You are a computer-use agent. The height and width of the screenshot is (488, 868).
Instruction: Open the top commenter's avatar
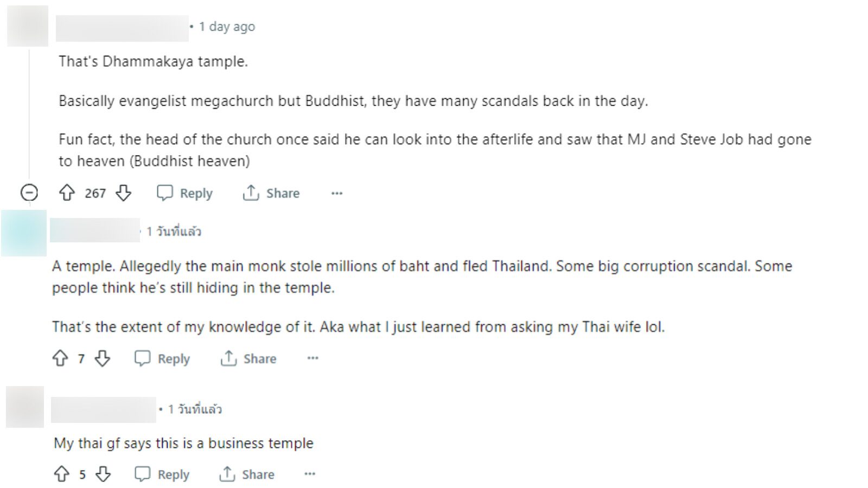(27, 26)
